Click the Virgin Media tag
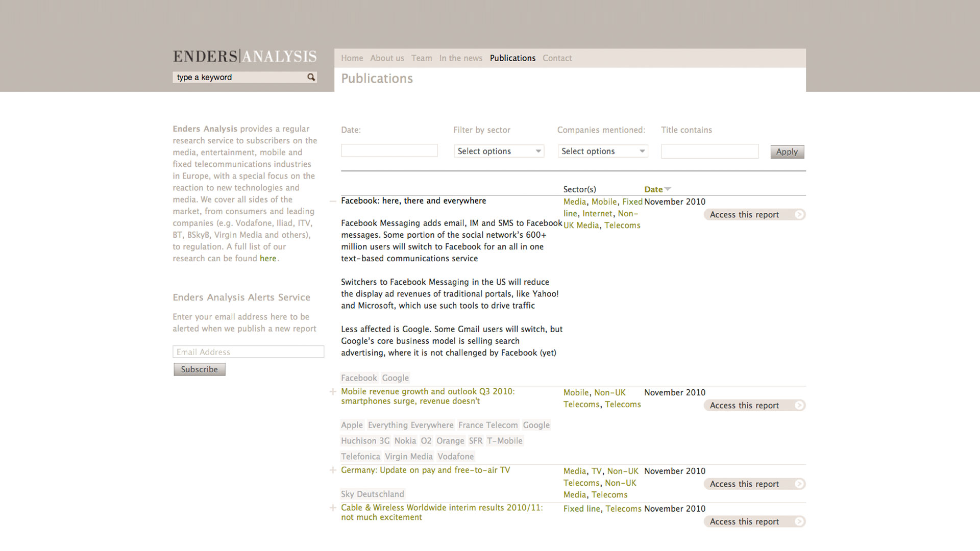 pyautogui.click(x=409, y=457)
